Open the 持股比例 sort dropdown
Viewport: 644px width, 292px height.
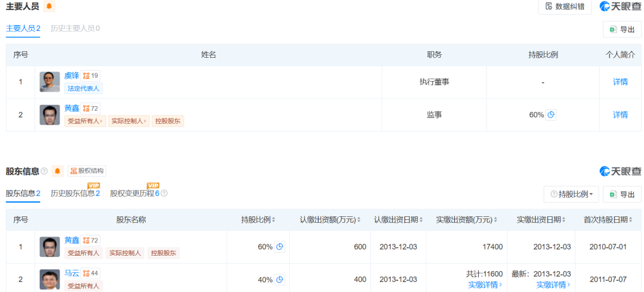coord(571,194)
